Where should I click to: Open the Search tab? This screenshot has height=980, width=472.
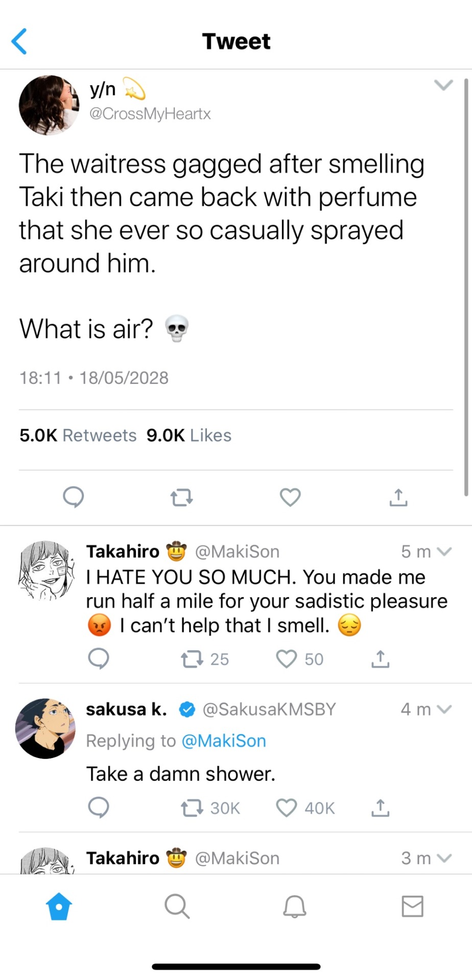click(177, 906)
